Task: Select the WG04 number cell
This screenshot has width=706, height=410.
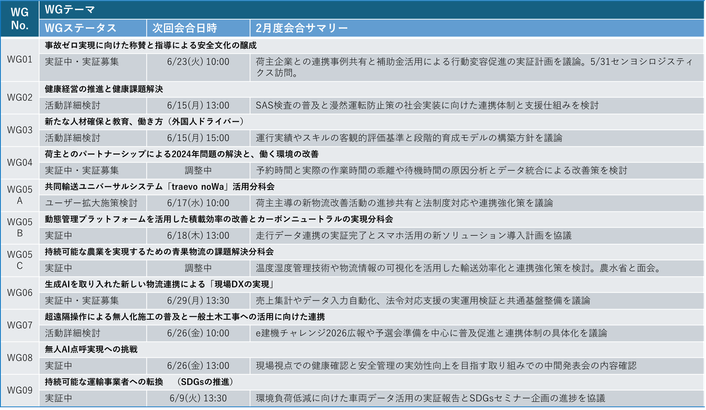Action: 19,162
